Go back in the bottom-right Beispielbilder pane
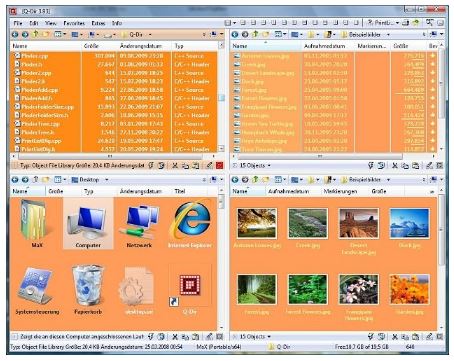This screenshot has height=361, width=454. (x=235, y=180)
